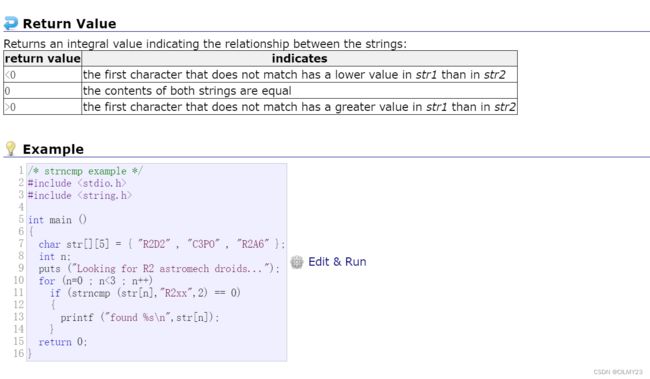The height and width of the screenshot is (379, 650).
Task: Click the 'int main ()' code line
Action: pos(57,220)
